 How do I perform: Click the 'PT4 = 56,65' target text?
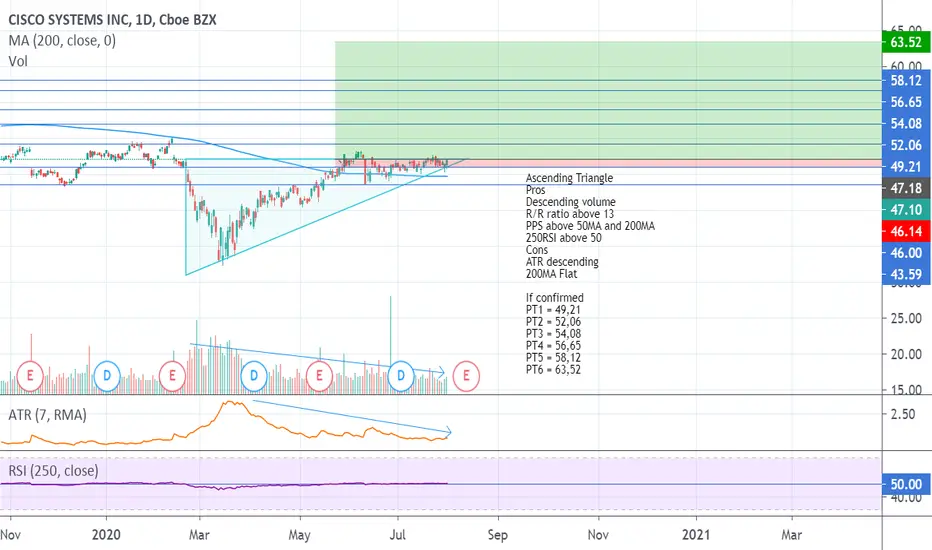(553, 345)
